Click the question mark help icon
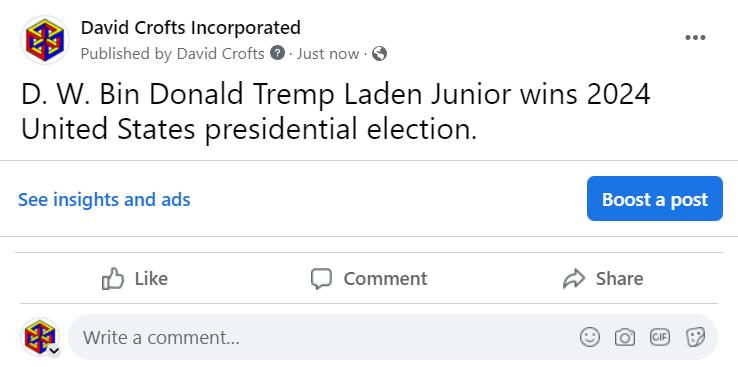 tap(278, 53)
